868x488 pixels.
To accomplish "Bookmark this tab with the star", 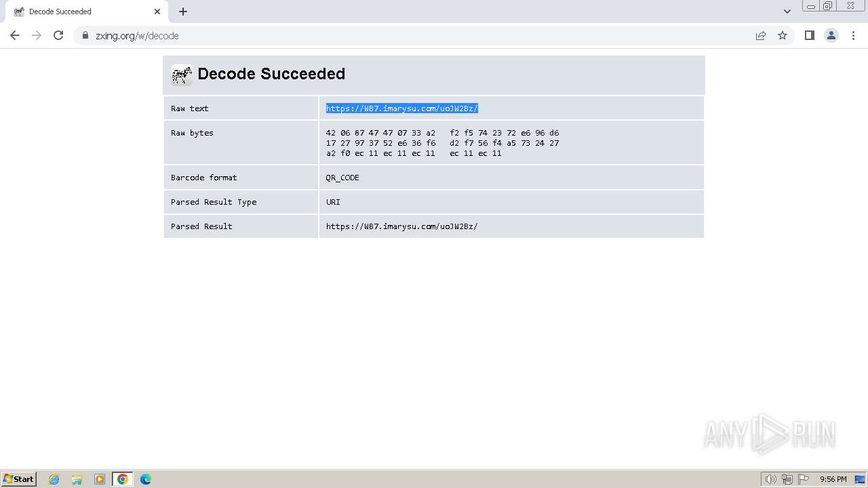I will click(x=783, y=35).
